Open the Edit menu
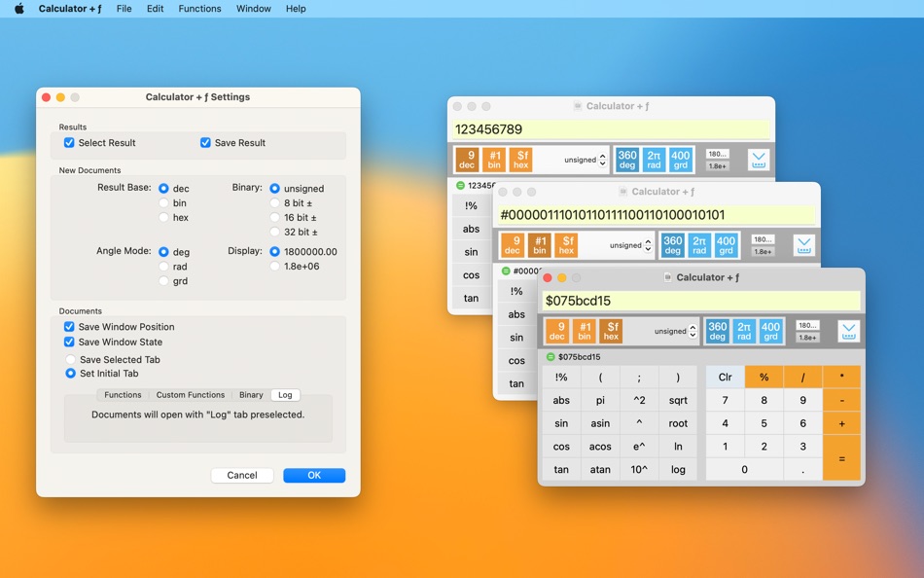Image resolution: width=924 pixels, height=578 pixels. point(155,8)
